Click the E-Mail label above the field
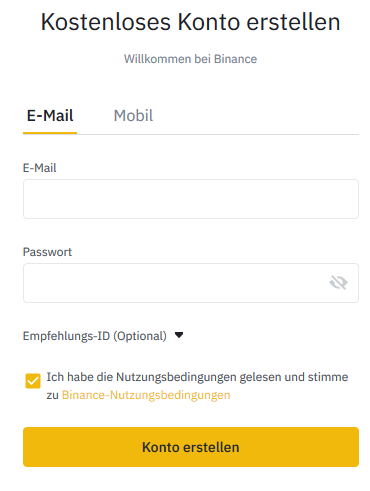This screenshot has height=491, width=370. 39,168
